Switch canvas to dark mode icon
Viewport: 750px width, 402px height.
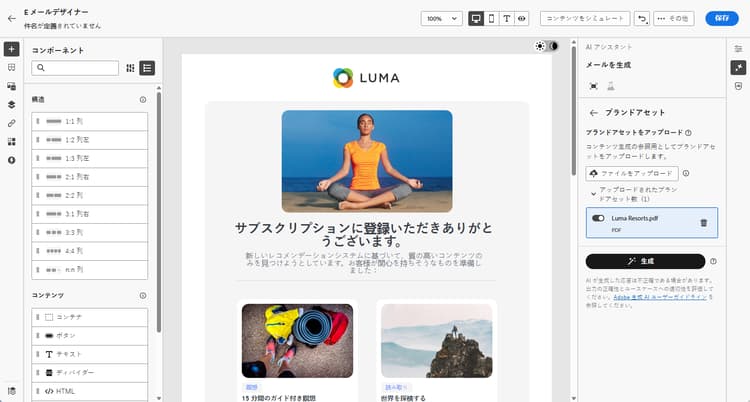pyautogui.click(x=553, y=46)
